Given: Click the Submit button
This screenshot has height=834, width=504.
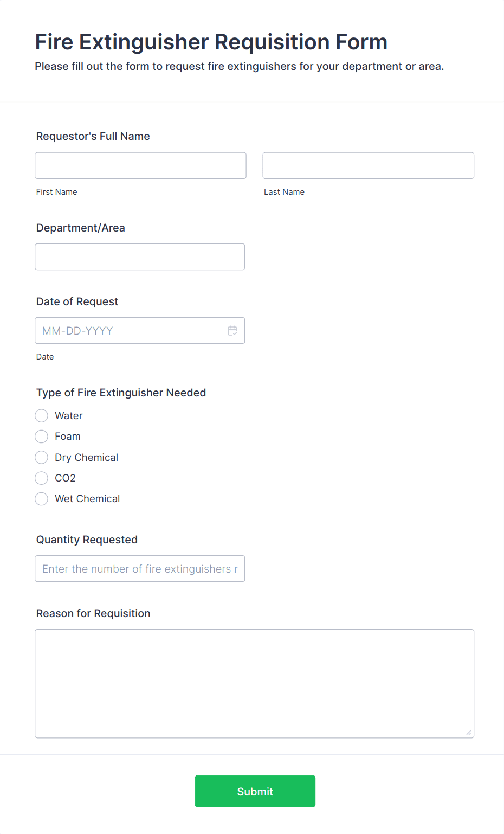Looking at the screenshot, I should coord(255,791).
